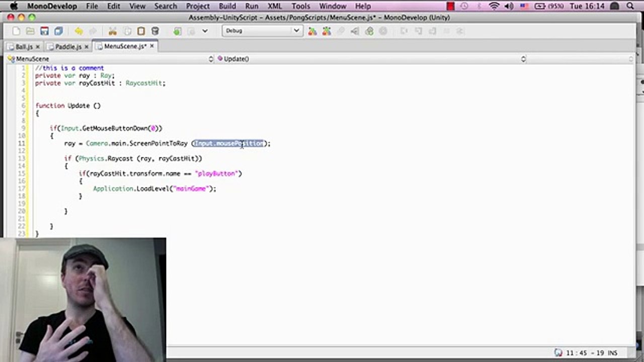Click the highlighted Input.mousePosition text
Screen dimensions: 644x362
click(229, 143)
